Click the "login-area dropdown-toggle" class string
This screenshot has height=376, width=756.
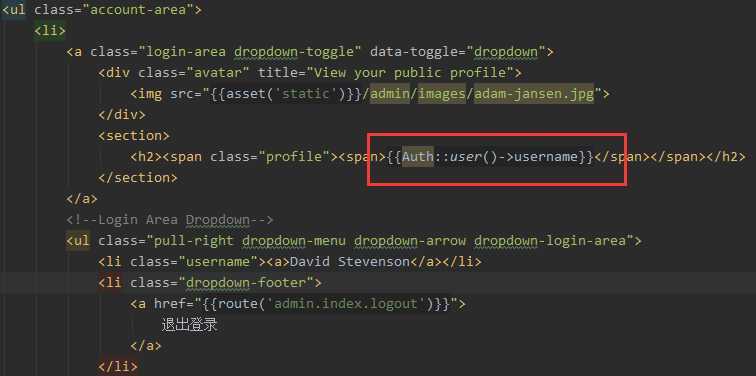[x=250, y=52]
